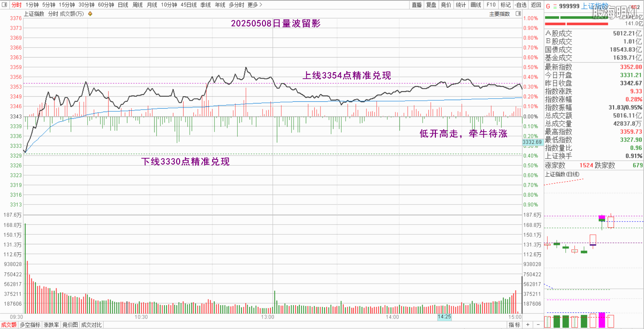
Task: Click the 总成交额 value 5016.11亿
Action: point(628,116)
